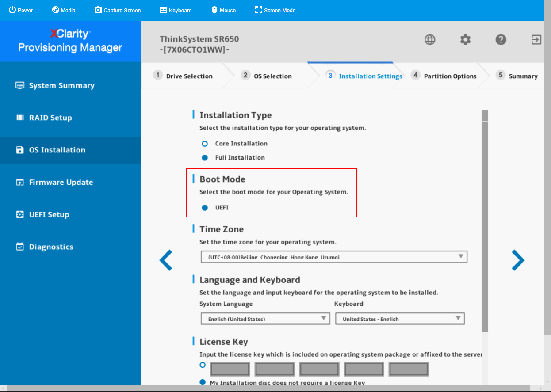Click the Installation Type heading
The height and width of the screenshot is (392, 551).
[235, 115]
